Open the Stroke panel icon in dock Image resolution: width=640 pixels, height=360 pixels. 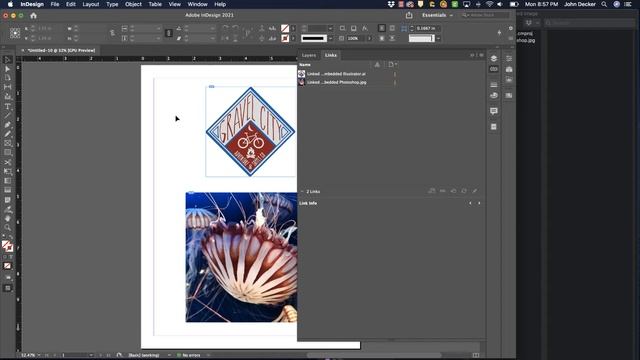(493, 84)
